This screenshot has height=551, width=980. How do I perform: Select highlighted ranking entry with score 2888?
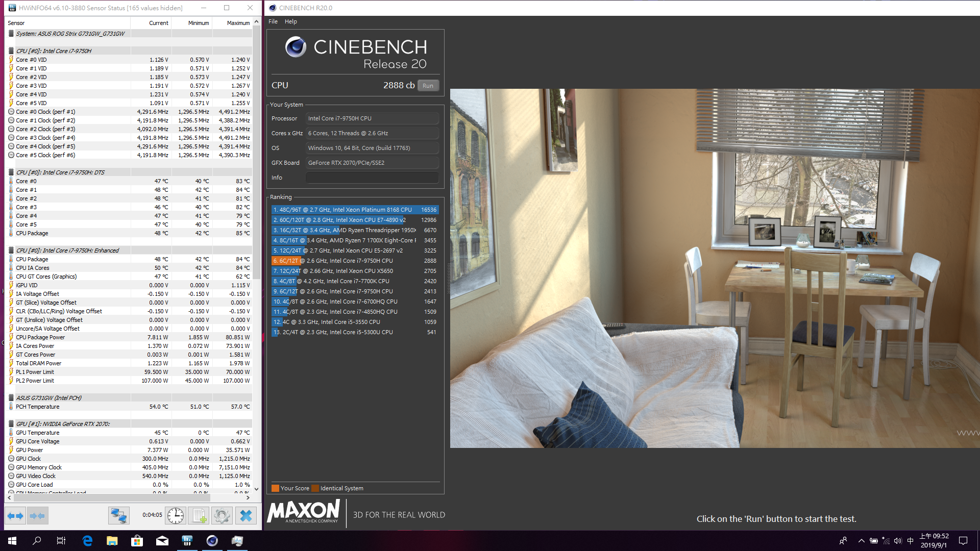[355, 261]
